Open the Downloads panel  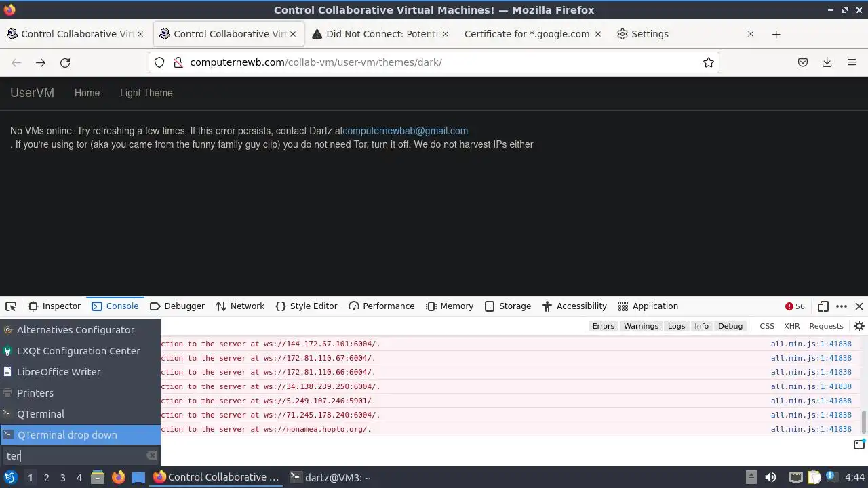click(827, 62)
